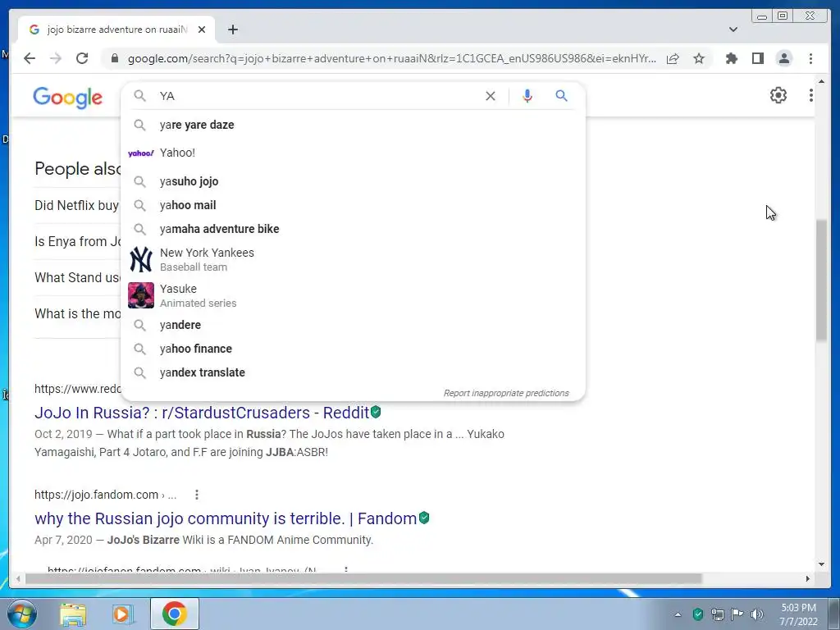The image size is (840, 630).
Task: Open the volume speaker tray icon
Action: [756, 614]
